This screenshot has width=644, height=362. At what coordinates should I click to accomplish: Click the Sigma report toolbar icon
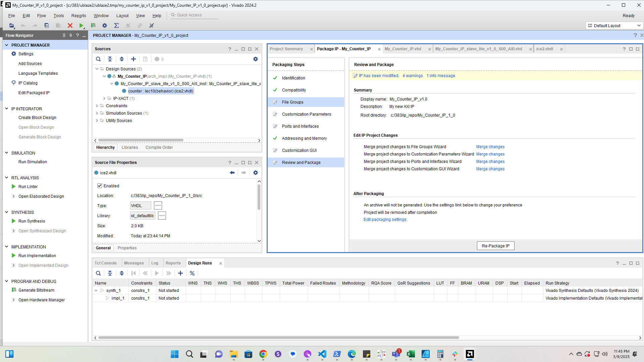[x=116, y=25]
